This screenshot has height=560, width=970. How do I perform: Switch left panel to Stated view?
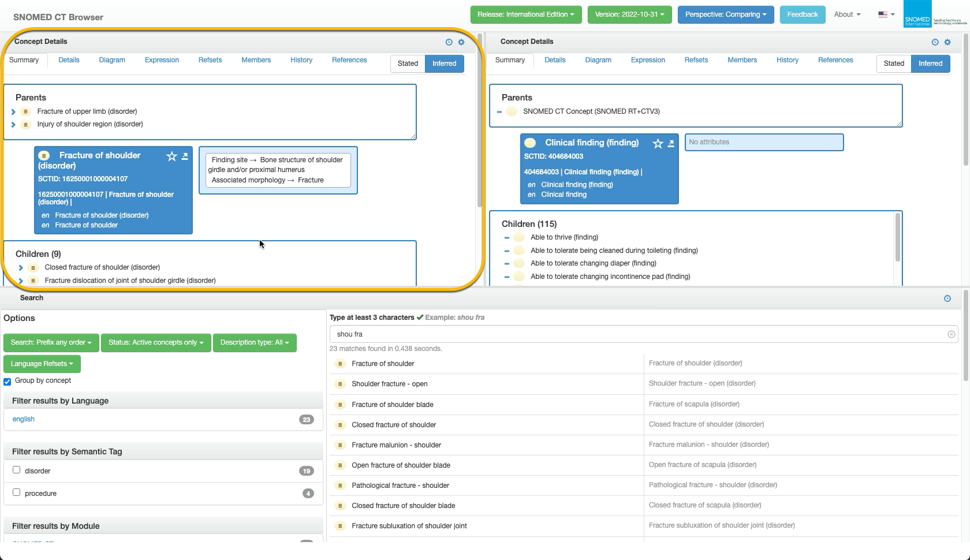408,64
